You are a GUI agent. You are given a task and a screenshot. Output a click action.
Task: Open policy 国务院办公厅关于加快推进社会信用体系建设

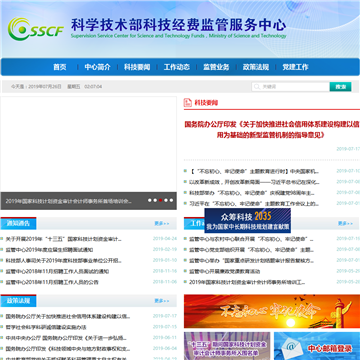pyautogui.click(x=68, y=316)
